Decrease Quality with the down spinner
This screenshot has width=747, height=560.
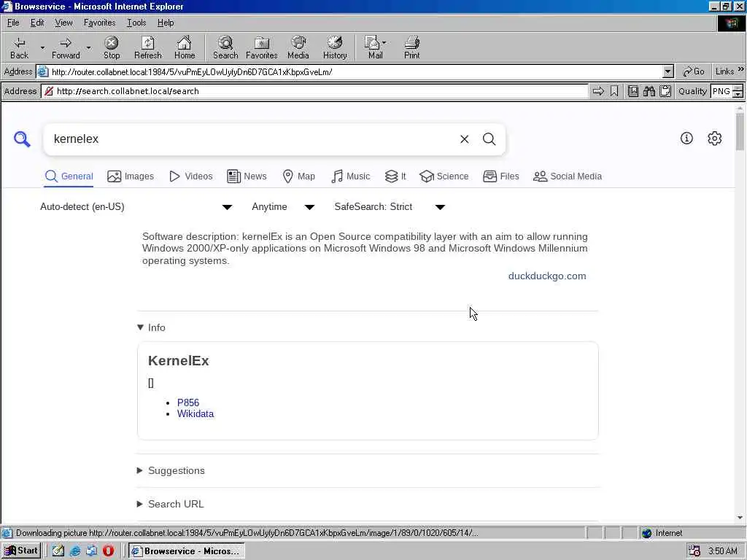(738, 94)
